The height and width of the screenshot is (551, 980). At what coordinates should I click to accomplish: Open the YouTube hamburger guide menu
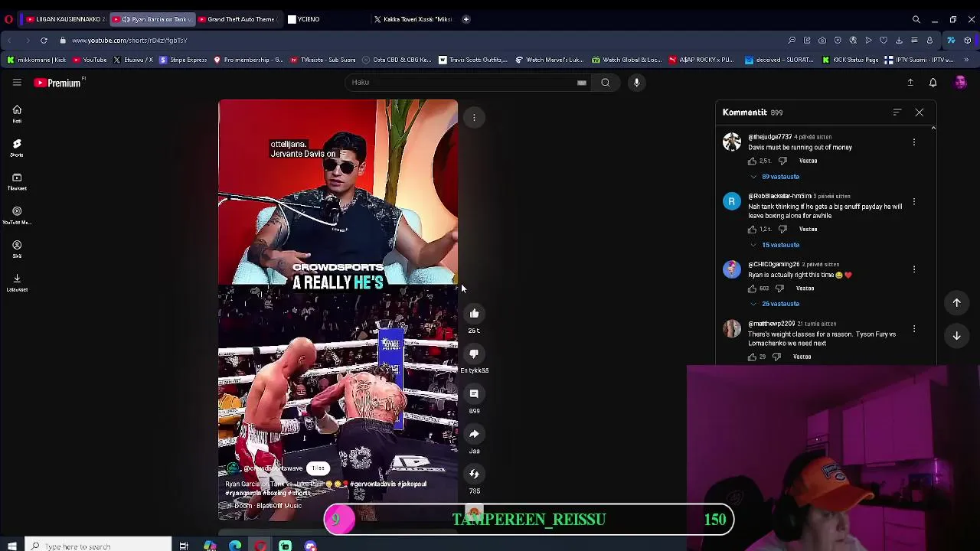coord(17,83)
